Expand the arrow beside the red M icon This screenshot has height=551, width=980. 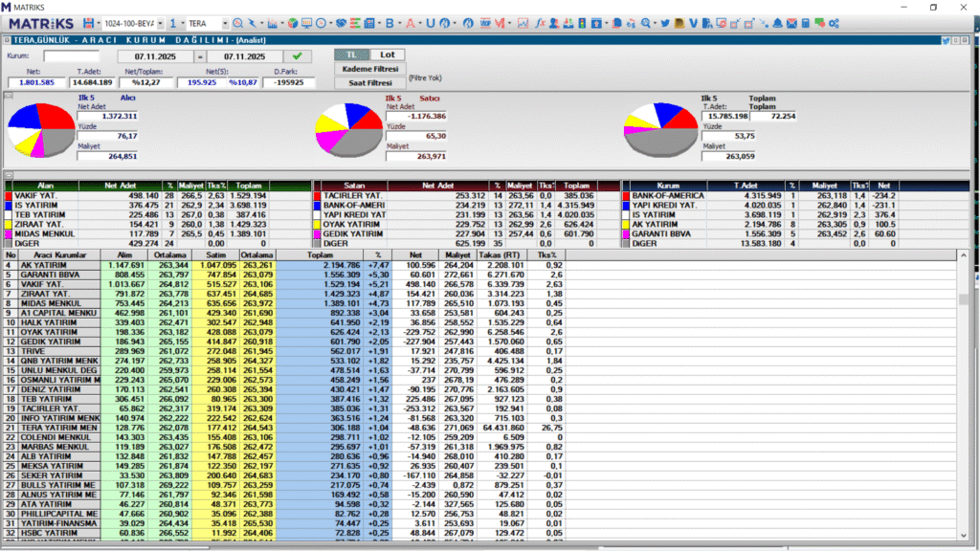pyautogui.click(x=509, y=23)
